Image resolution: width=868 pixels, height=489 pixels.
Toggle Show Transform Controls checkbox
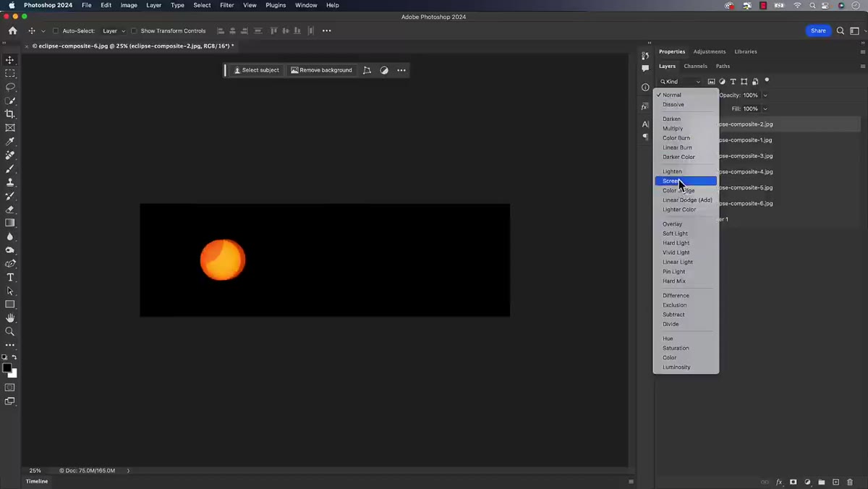coord(134,31)
